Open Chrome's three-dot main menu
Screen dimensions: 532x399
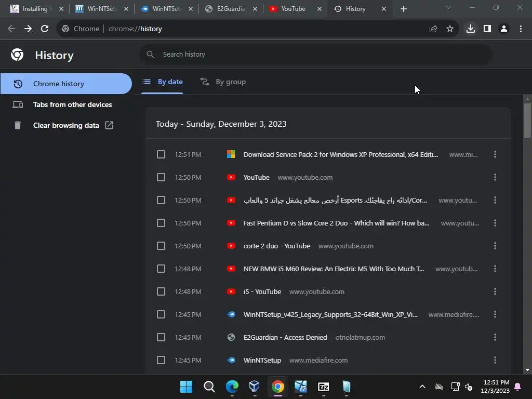tap(521, 29)
